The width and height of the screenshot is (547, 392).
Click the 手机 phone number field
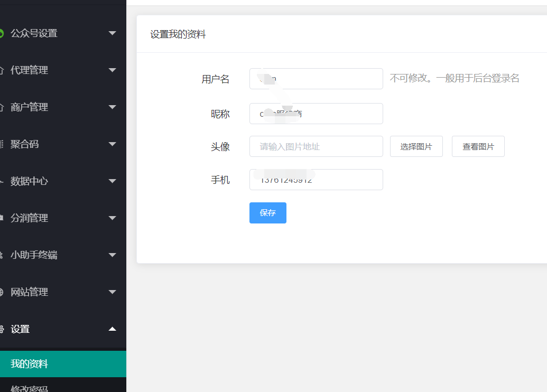pos(316,180)
